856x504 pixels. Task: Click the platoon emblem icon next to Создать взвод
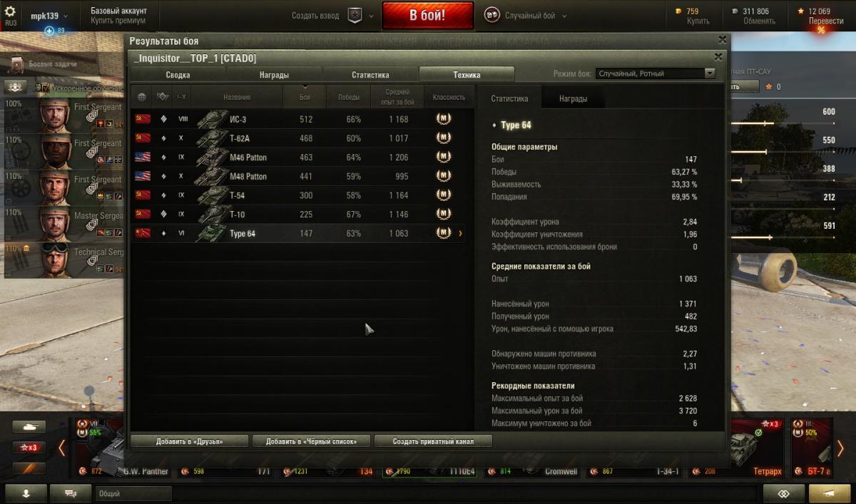tap(355, 16)
